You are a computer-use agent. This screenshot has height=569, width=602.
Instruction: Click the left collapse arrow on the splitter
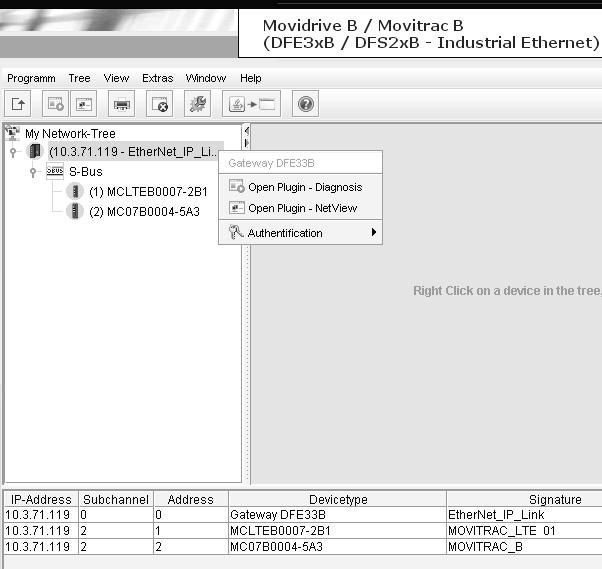[246, 131]
